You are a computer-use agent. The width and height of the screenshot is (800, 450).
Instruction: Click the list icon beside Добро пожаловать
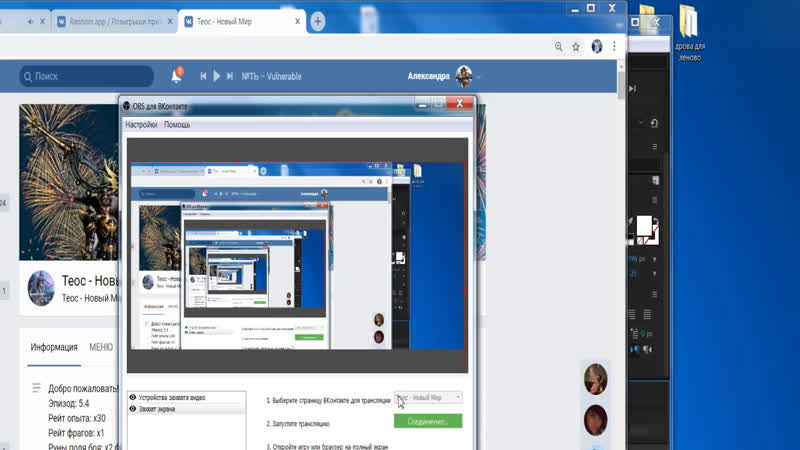(x=36, y=388)
